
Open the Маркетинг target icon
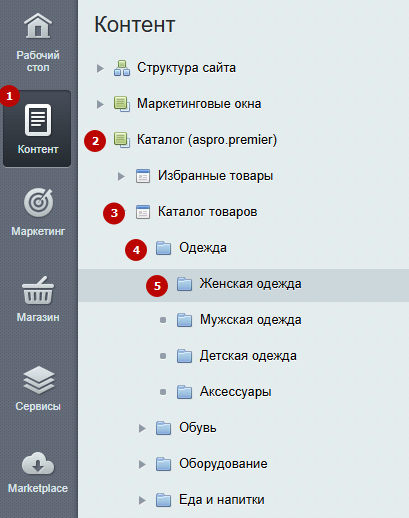click(38, 203)
